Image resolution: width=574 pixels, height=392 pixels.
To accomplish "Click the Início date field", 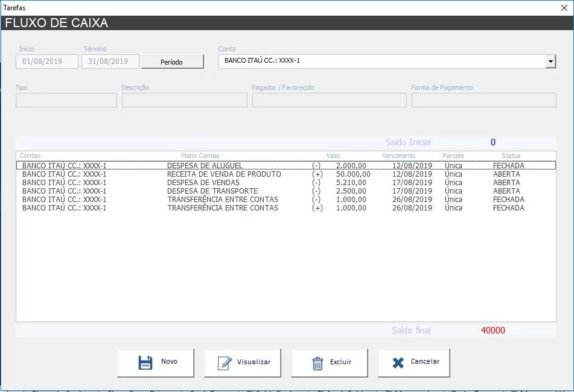I will pyautogui.click(x=47, y=62).
